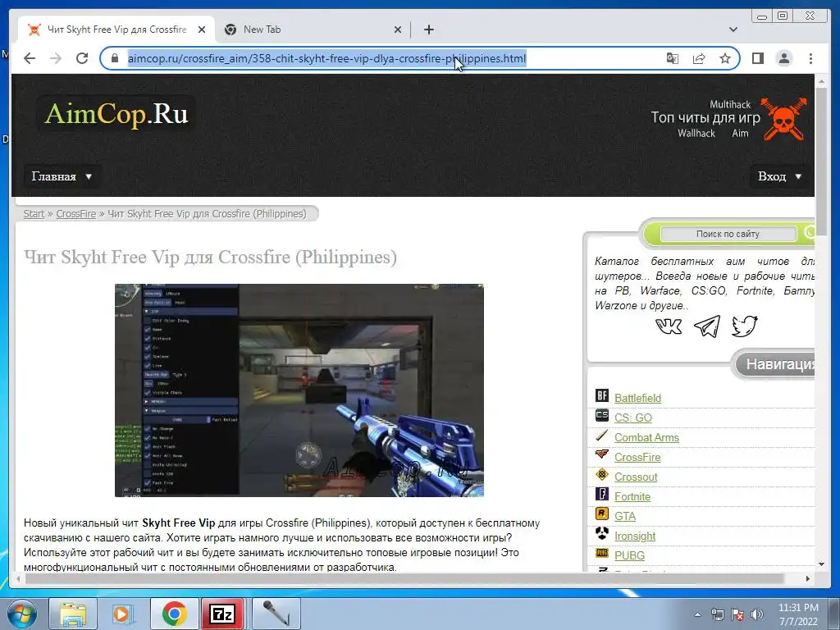Click the GTA Rockstar icon
The width and height of the screenshot is (840, 630).
coord(602,514)
